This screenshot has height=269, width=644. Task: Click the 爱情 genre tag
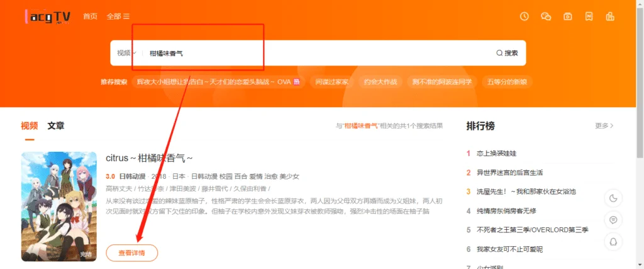257,176
